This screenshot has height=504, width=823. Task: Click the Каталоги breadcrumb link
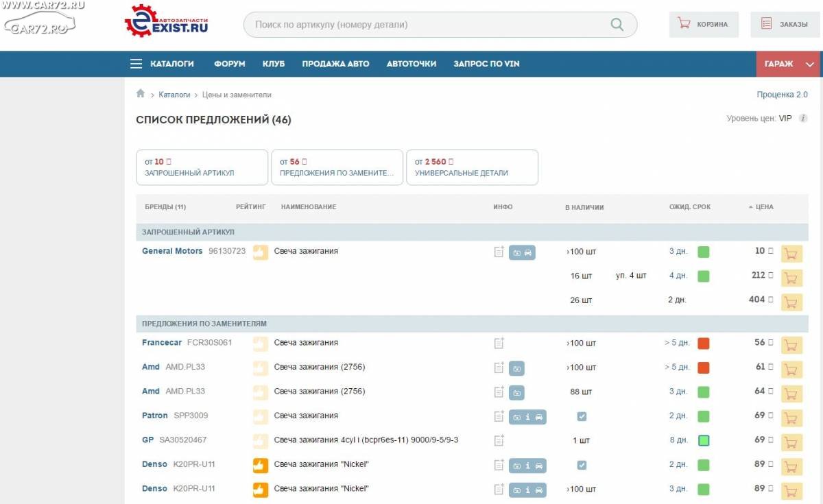tap(174, 95)
